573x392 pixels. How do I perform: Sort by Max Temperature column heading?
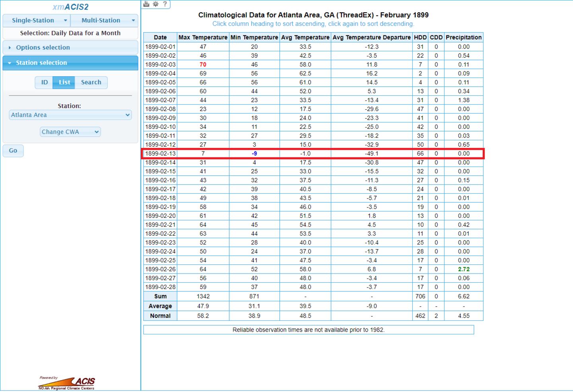tap(203, 37)
